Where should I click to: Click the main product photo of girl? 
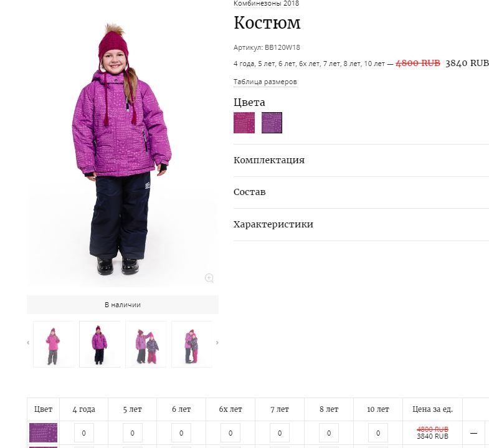[123, 150]
